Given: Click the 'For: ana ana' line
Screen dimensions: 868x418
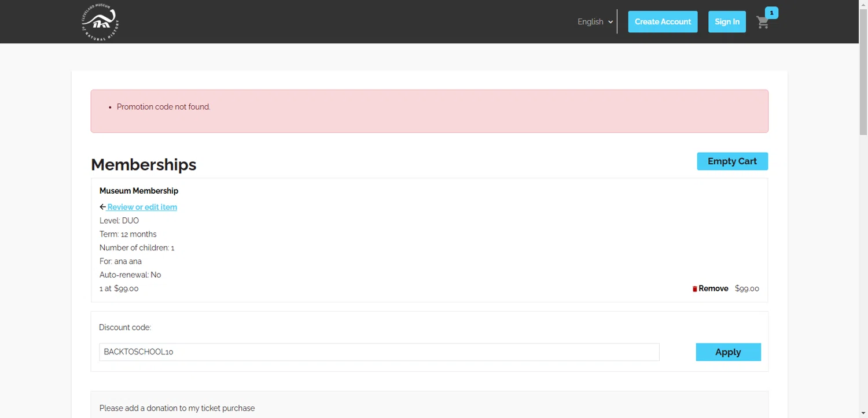Looking at the screenshot, I should tap(120, 261).
